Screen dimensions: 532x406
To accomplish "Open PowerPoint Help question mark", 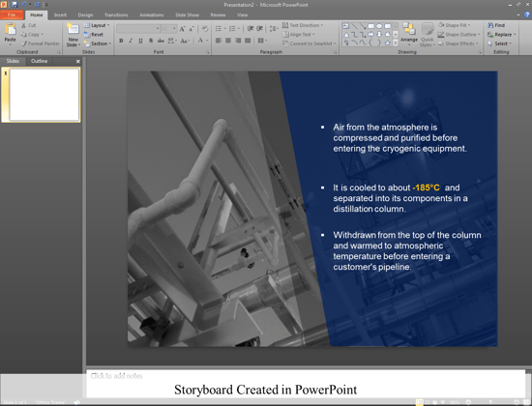I will pyautogui.click(x=527, y=14).
